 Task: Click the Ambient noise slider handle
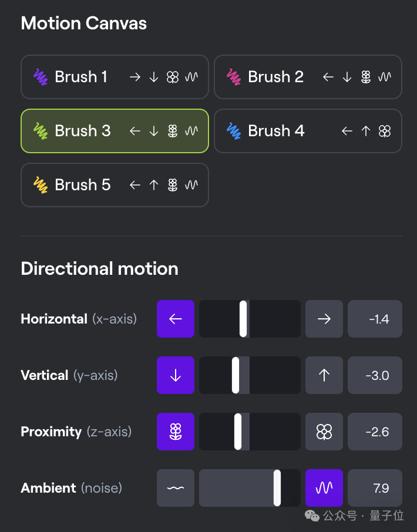tap(277, 488)
